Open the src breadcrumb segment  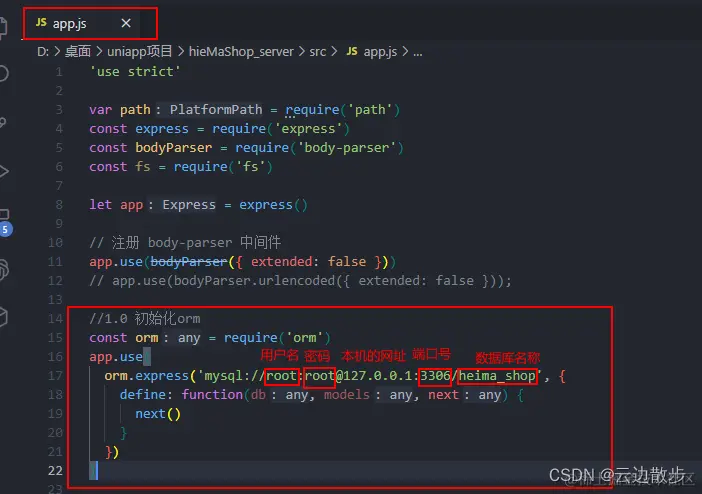[317, 52]
